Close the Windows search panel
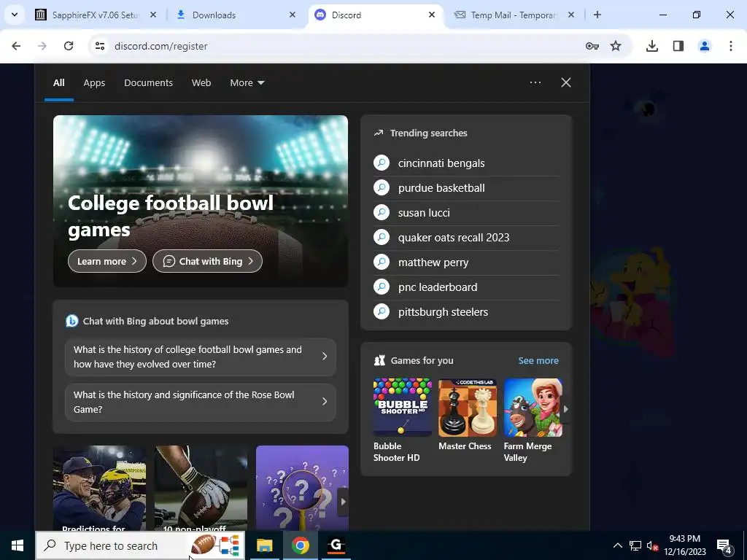The width and height of the screenshot is (747, 560). click(x=566, y=82)
